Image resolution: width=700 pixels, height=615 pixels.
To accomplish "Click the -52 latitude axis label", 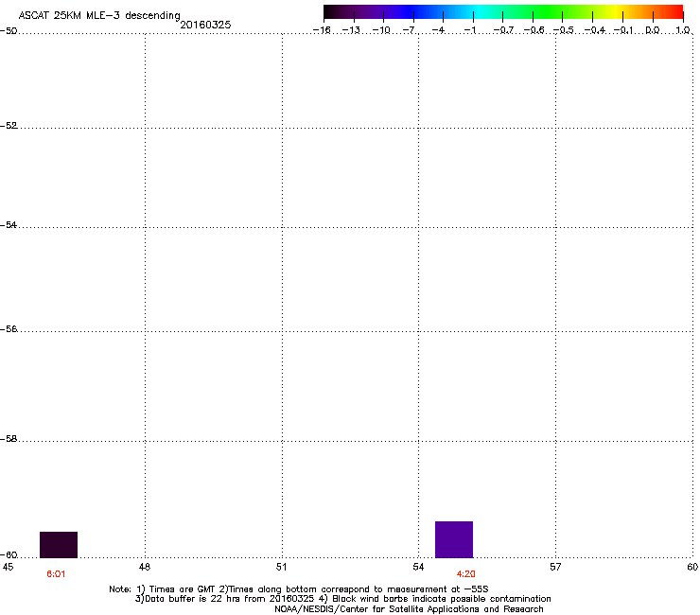I will 9,126.
